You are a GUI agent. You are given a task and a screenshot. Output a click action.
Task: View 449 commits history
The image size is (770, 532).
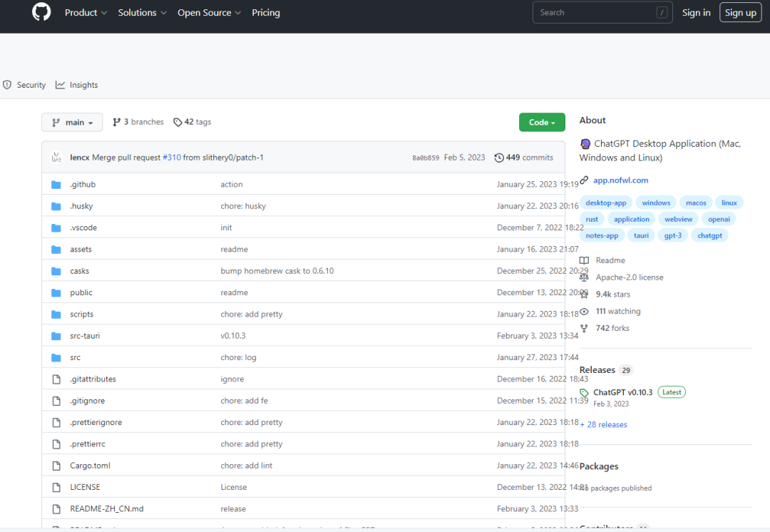523,158
